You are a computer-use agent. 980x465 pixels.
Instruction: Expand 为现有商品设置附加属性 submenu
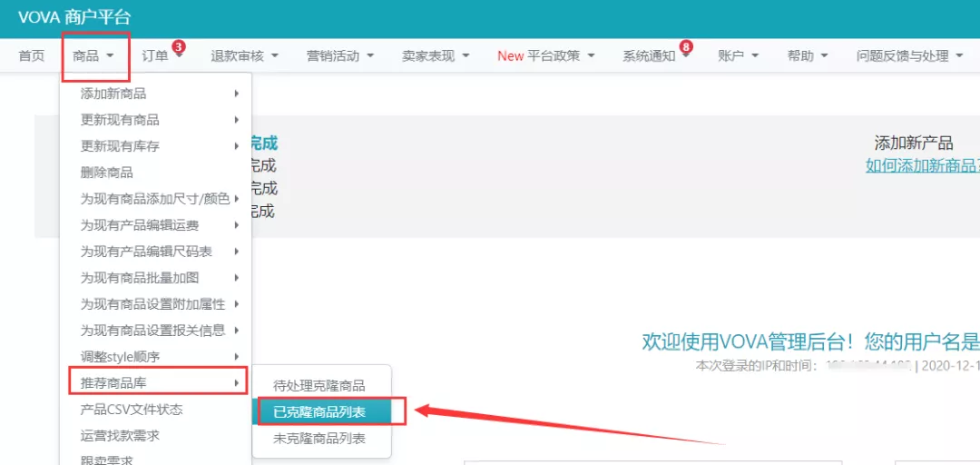(x=156, y=303)
